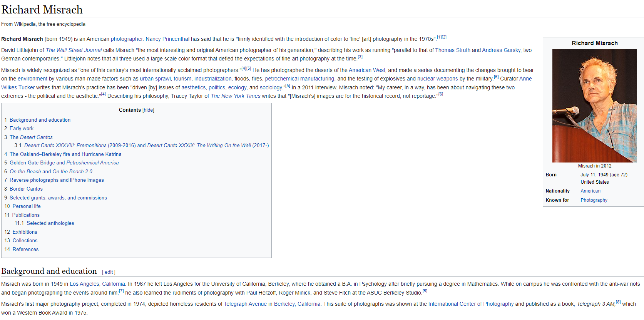Viewport: 644px width, 320px height.
Task: Open the 'Telegraph Avenue' link
Action: click(245, 304)
